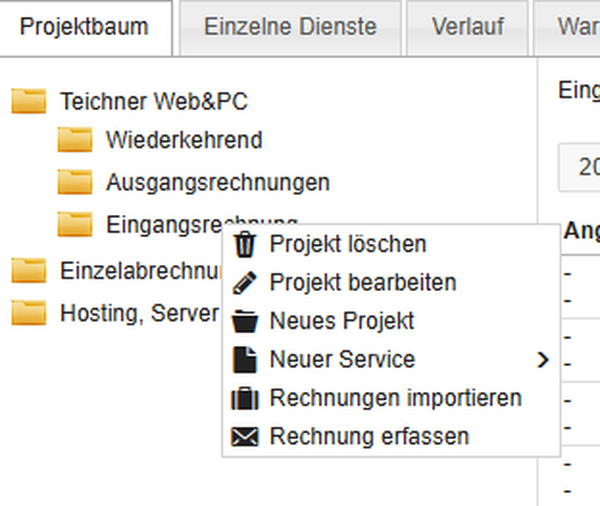Select the Projektbaum tab
The height and width of the screenshot is (506, 600).
84,27
